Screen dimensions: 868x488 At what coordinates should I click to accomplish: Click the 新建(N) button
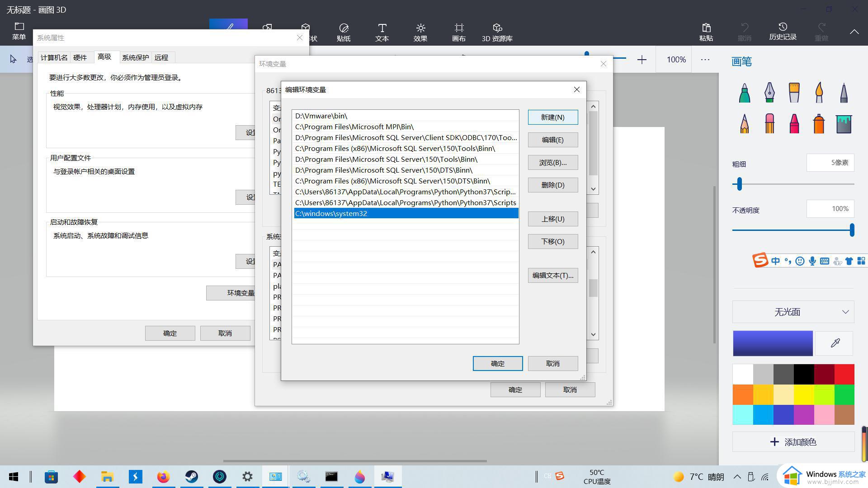552,117
